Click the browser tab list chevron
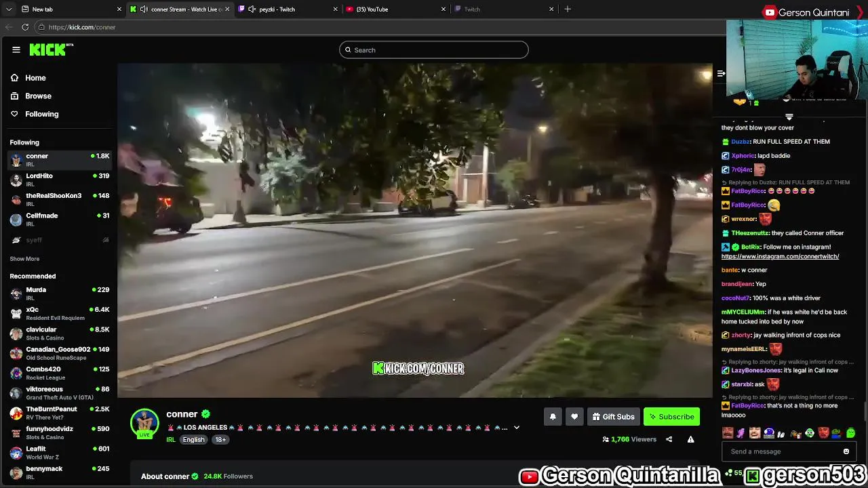This screenshot has height=488, width=868. pyautogui.click(x=7, y=9)
